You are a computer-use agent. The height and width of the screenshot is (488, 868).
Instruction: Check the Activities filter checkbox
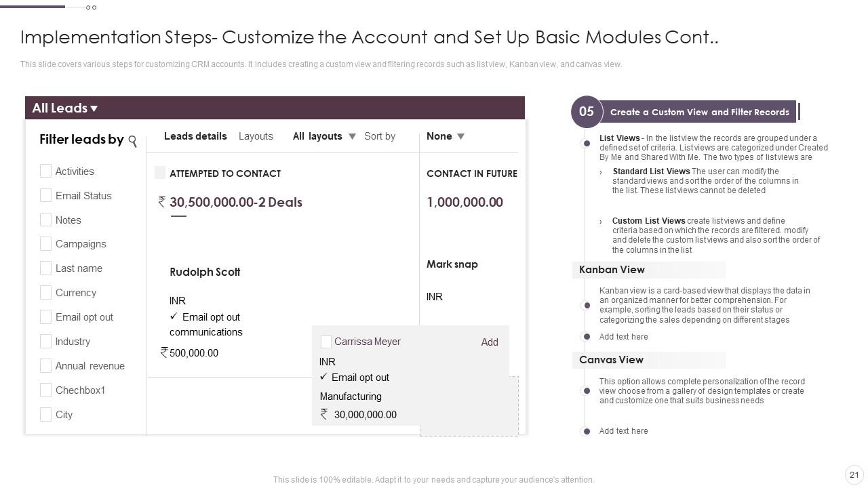pos(45,171)
